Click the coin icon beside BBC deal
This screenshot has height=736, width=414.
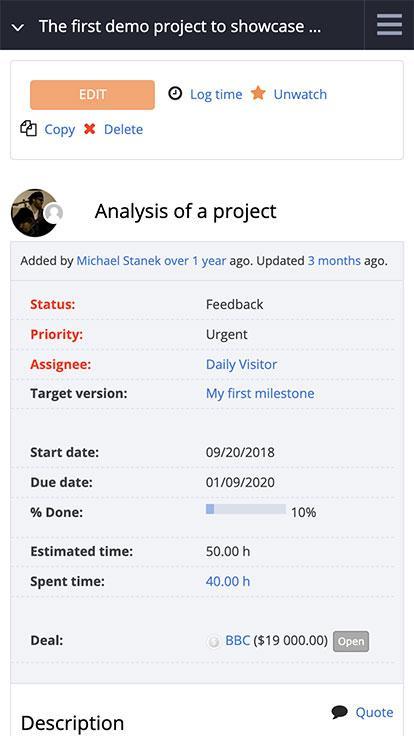[214, 641]
